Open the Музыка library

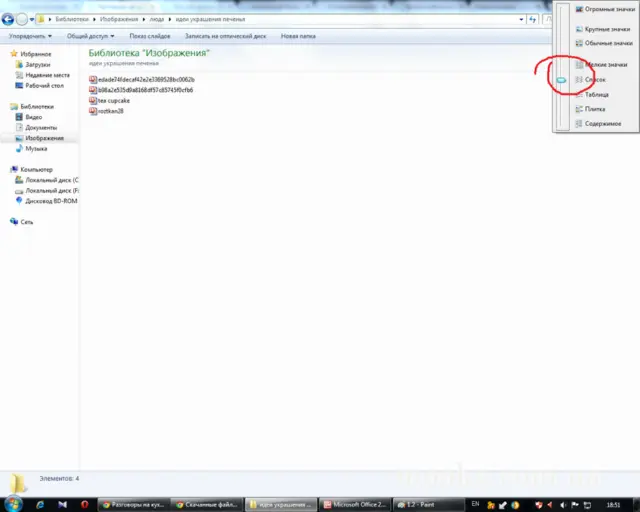tap(31, 149)
